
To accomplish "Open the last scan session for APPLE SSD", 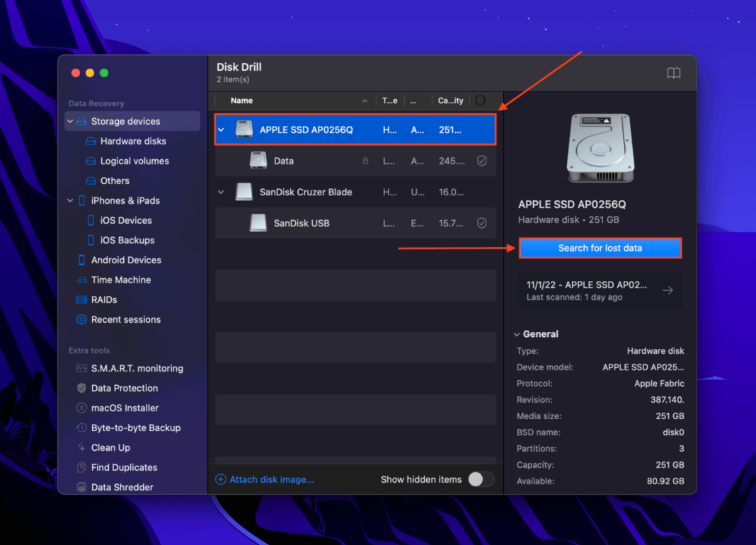I will tap(600, 290).
